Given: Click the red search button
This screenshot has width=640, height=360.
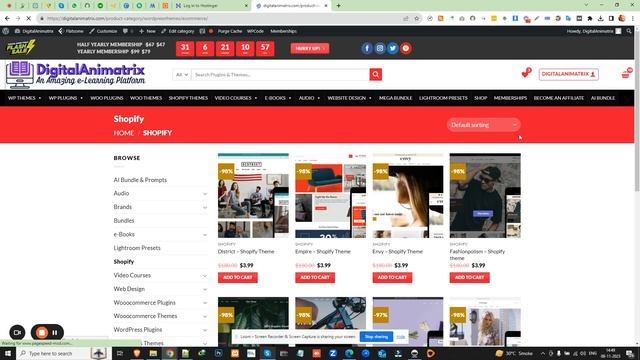Looking at the screenshot, I should (376, 75).
